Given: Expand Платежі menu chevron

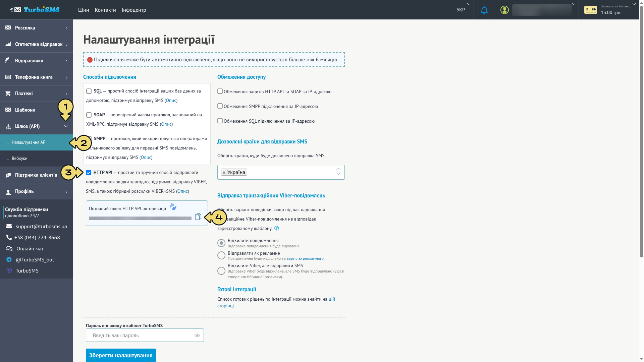Looking at the screenshot, I should [x=66, y=94].
